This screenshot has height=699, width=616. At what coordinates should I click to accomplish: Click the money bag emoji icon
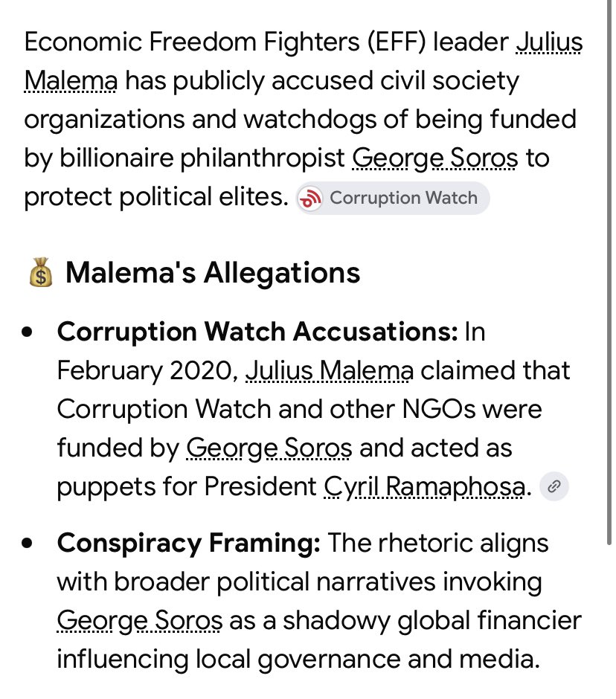click(41, 272)
